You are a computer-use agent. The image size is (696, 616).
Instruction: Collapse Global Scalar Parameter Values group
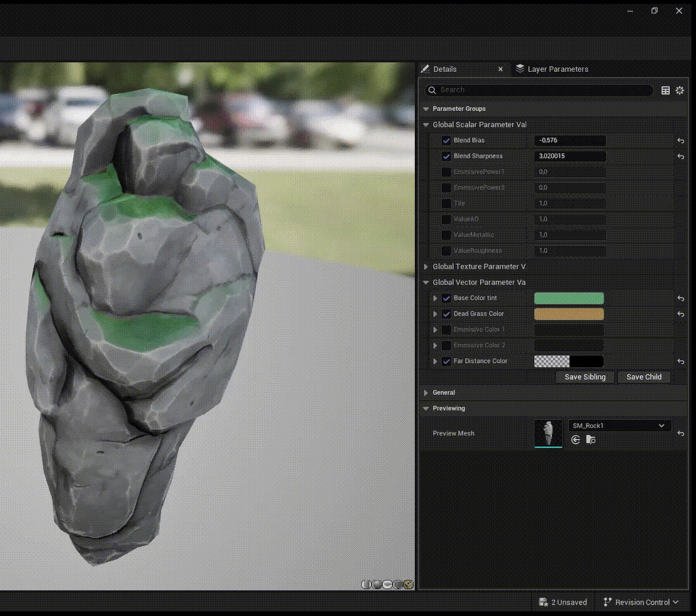coord(426,125)
